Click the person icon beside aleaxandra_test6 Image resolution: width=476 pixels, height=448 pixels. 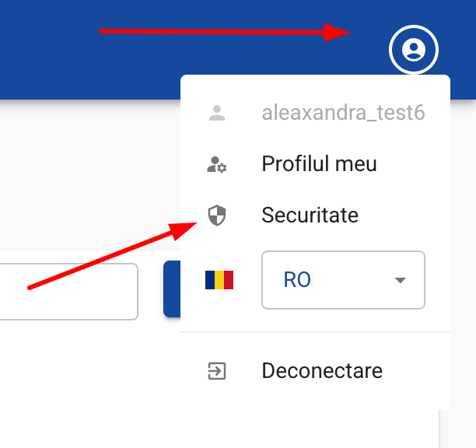pos(217,113)
